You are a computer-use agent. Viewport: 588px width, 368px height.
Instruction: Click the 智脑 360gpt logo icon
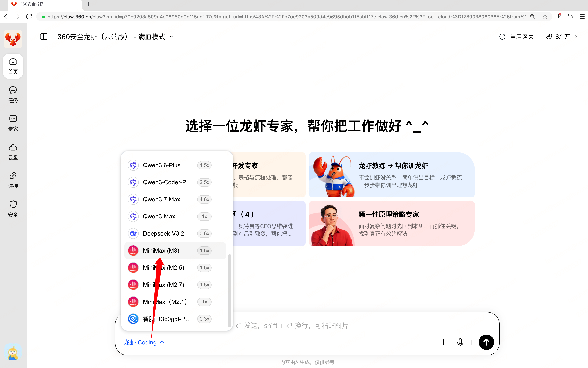click(133, 319)
